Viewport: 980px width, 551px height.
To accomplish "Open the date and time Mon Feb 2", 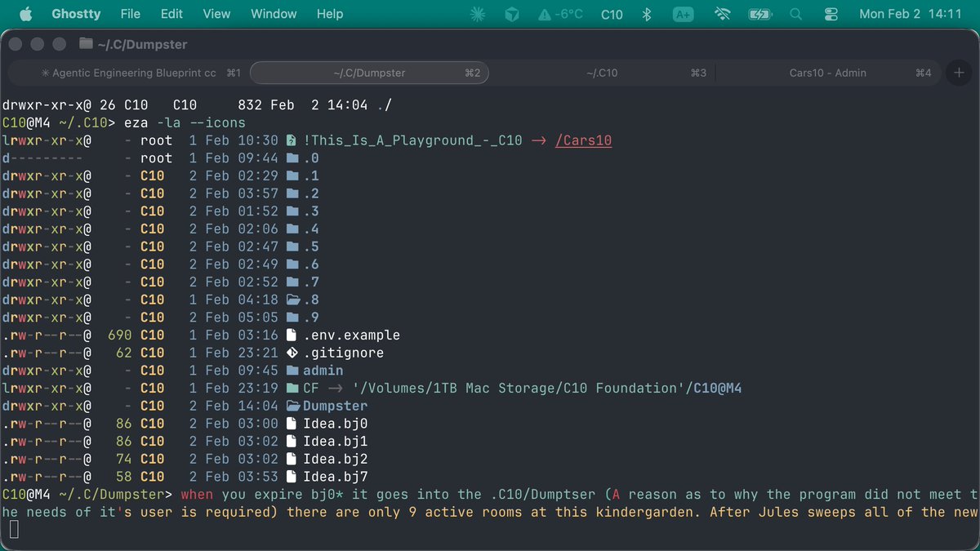I will click(911, 14).
